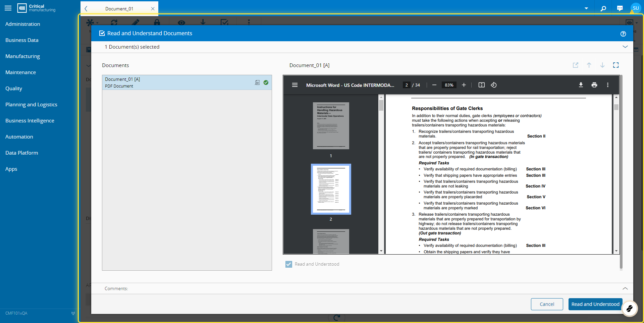The image size is (644, 323).
Task: Zoom out of the PDF
Action: click(x=434, y=85)
